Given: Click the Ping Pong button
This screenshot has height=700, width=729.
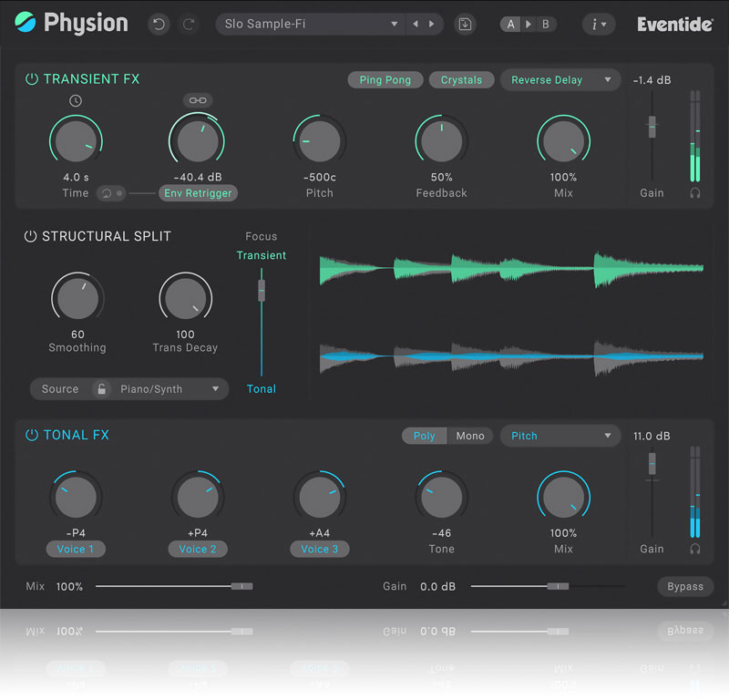Looking at the screenshot, I should tap(385, 80).
